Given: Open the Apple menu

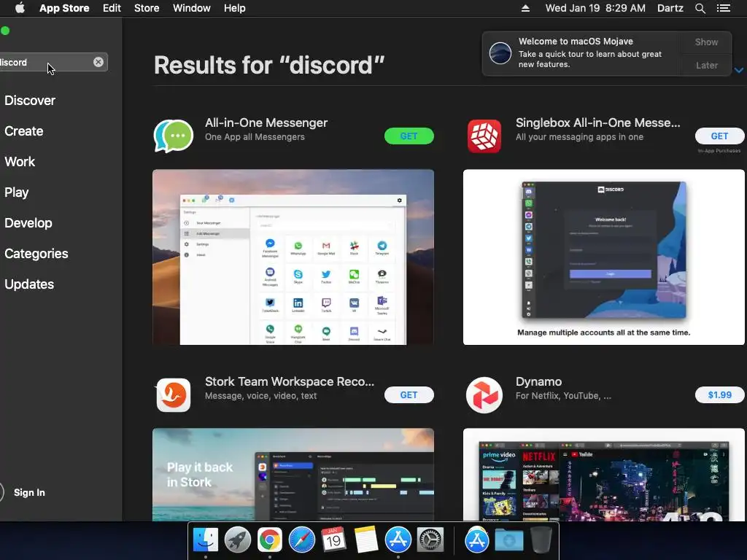Looking at the screenshot, I should [x=20, y=8].
